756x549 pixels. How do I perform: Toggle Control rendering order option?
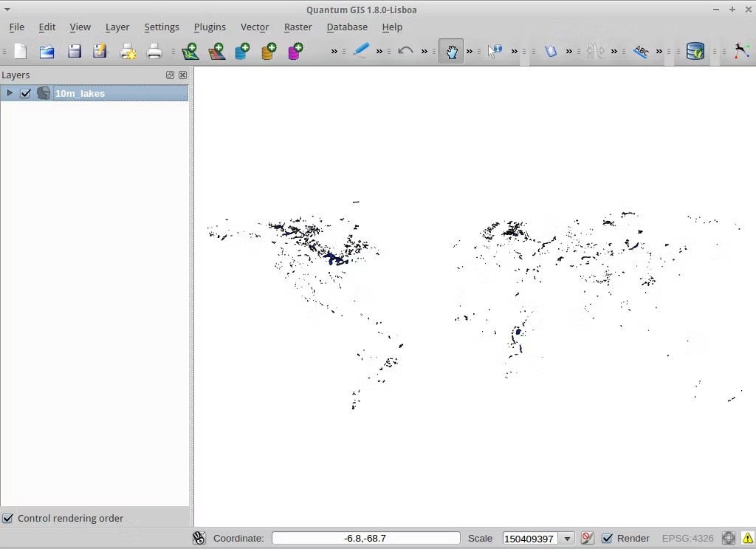7,518
